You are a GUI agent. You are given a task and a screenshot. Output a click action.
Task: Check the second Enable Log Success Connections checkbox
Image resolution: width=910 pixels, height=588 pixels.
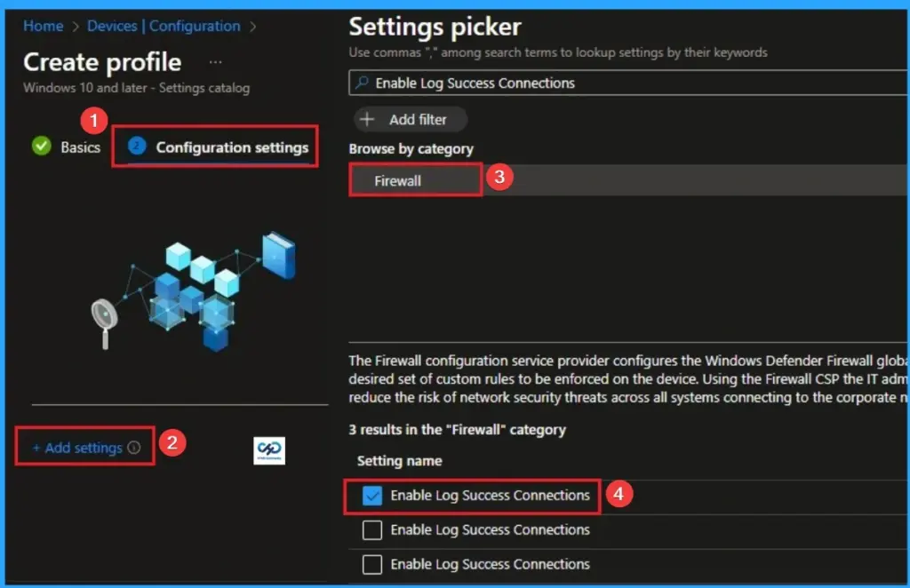click(371, 530)
